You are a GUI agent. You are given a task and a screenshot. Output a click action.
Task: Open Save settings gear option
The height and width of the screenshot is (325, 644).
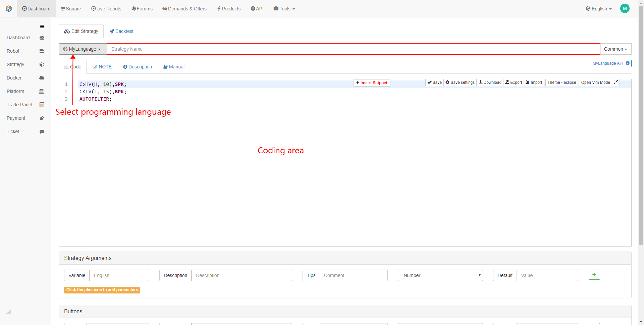tap(460, 83)
